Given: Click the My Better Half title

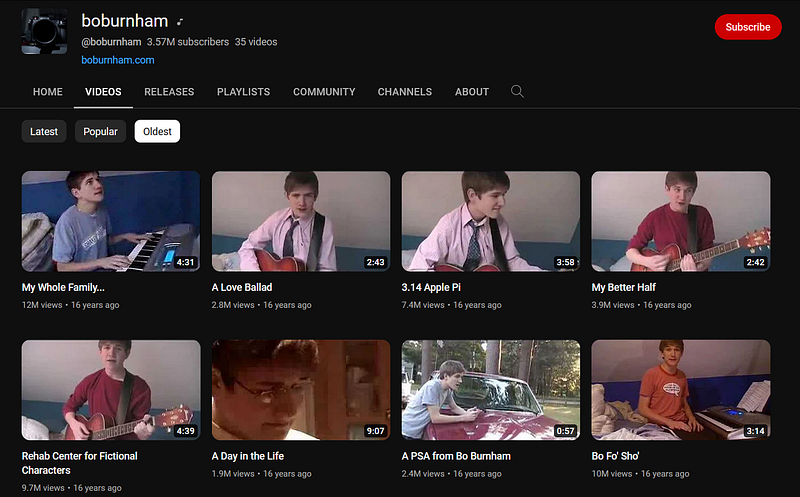Looking at the screenshot, I should tap(623, 287).
